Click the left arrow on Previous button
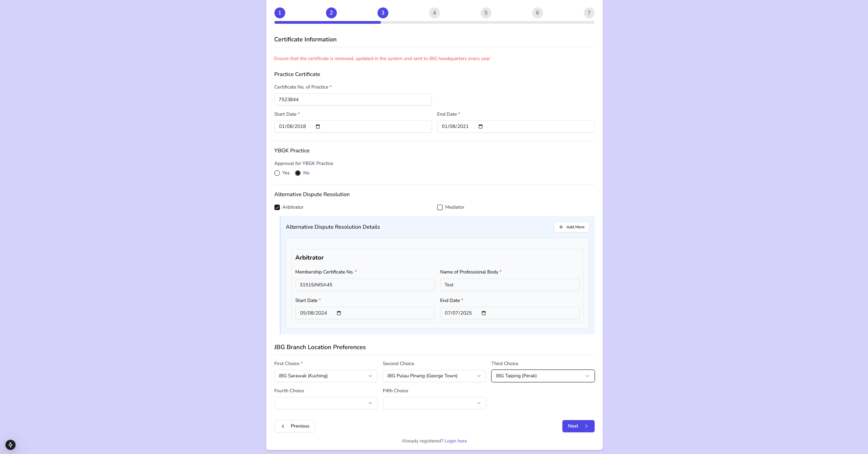868x454 pixels. pos(283,426)
